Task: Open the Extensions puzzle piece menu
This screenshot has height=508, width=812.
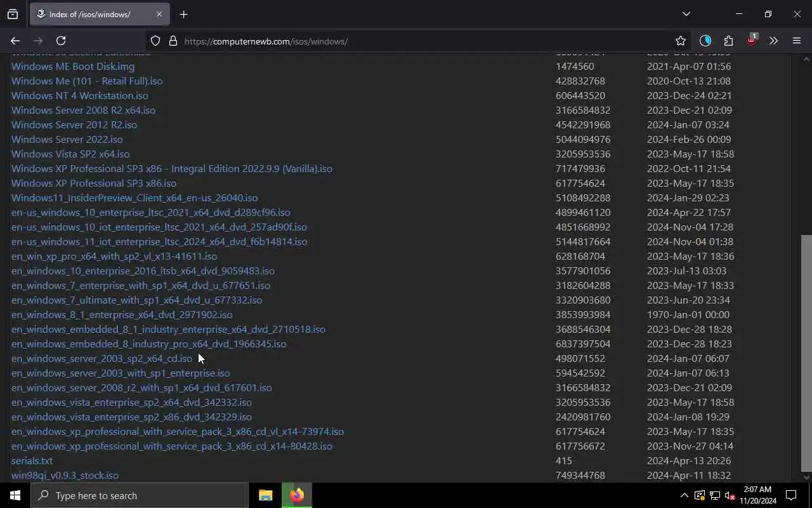Action: (728, 41)
